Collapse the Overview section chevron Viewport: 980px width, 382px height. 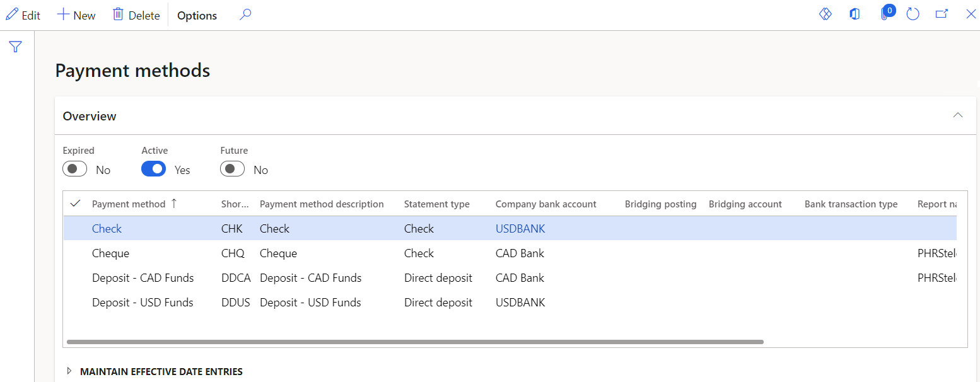958,115
